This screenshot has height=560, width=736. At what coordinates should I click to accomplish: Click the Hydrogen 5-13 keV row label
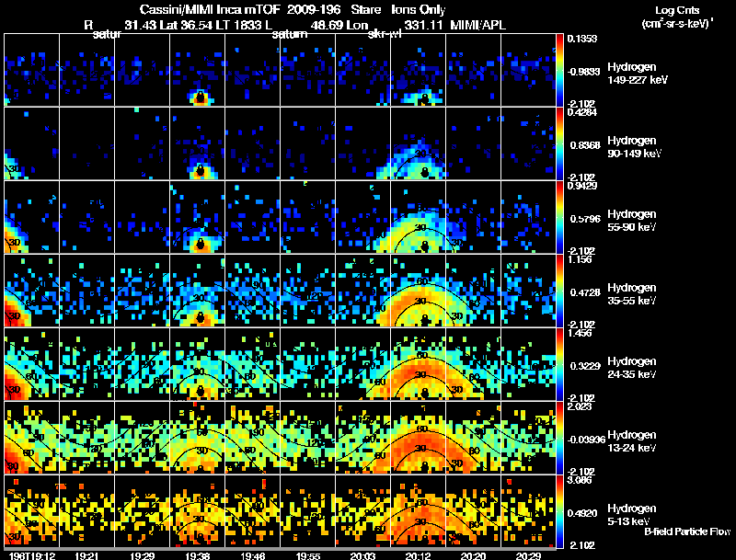(632, 515)
